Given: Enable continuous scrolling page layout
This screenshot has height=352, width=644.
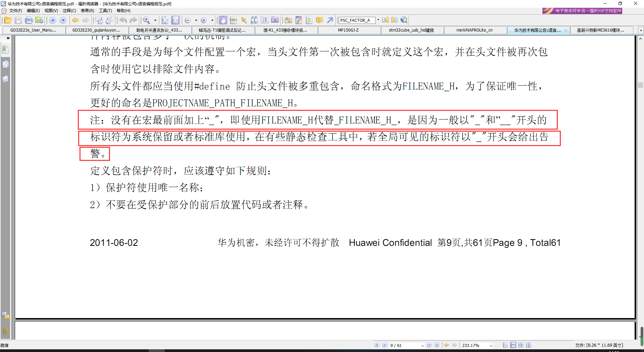Looking at the screenshot, I should click(513, 345).
